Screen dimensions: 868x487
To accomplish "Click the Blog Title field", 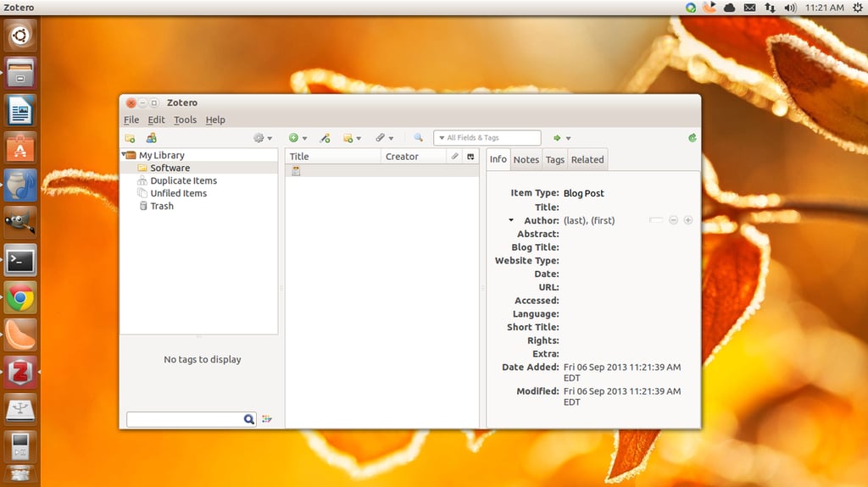I will 628,246.
